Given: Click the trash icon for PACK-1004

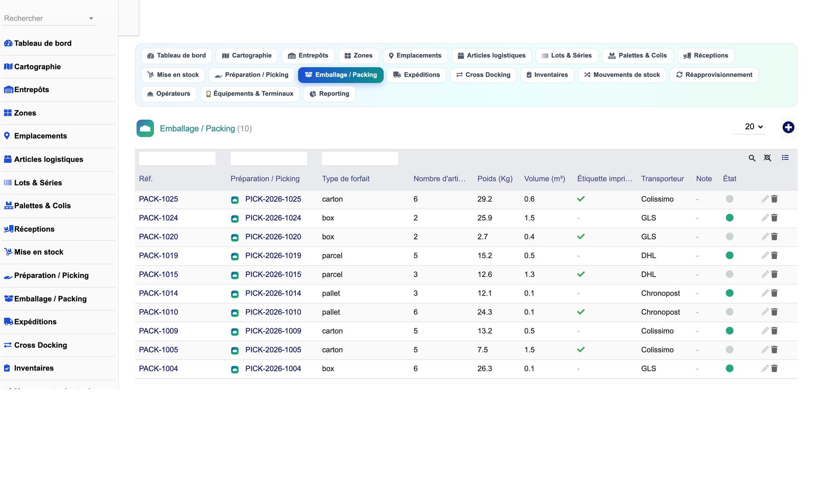Looking at the screenshot, I should [x=774, y=368].
